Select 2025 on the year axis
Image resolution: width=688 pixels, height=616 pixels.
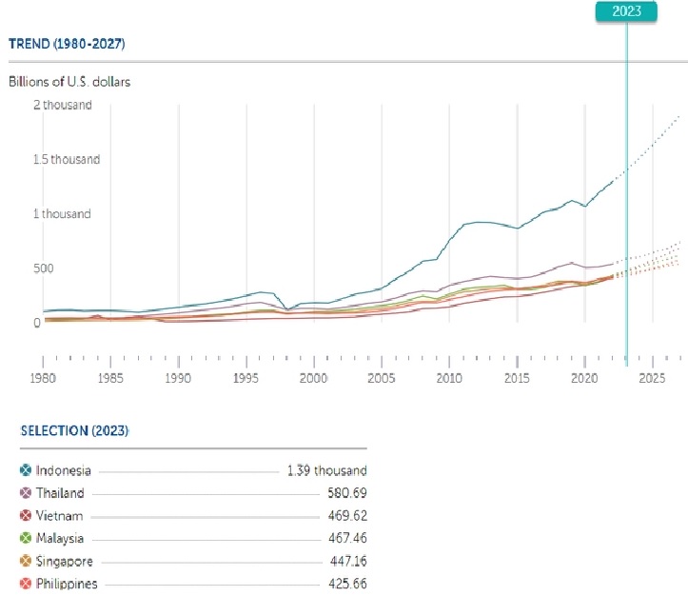pyautogui.click(x=652, y=378)
